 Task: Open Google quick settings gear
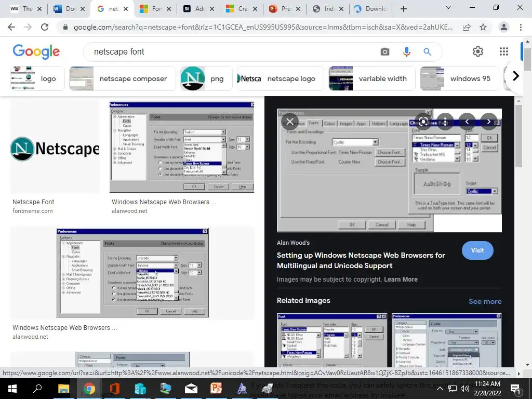[478, 51]
